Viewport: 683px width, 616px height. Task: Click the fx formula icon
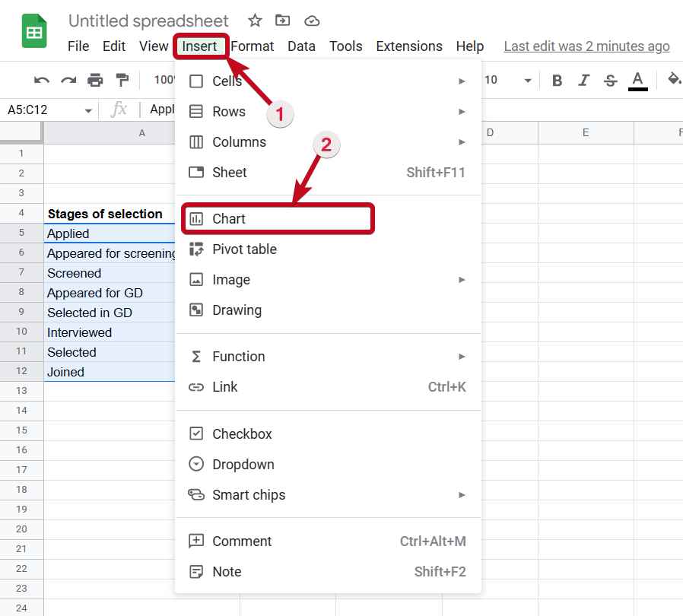(x=119, y=110)
